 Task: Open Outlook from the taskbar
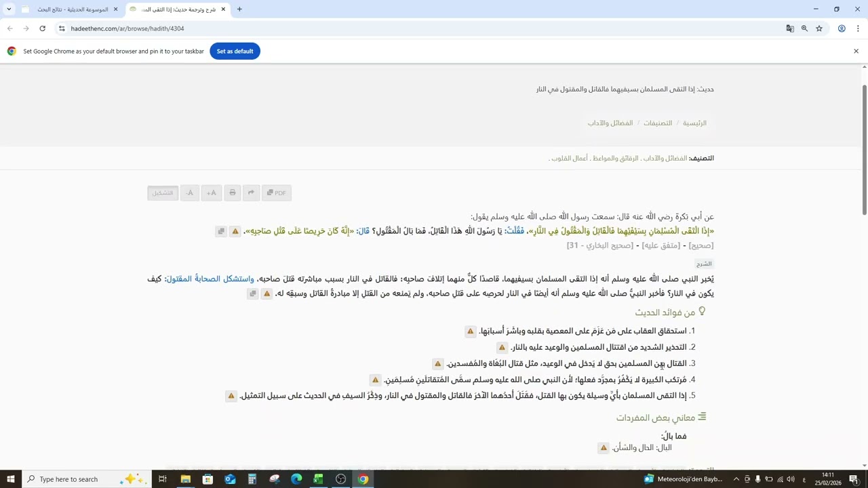pyautogui.click(x=230, y=479)
